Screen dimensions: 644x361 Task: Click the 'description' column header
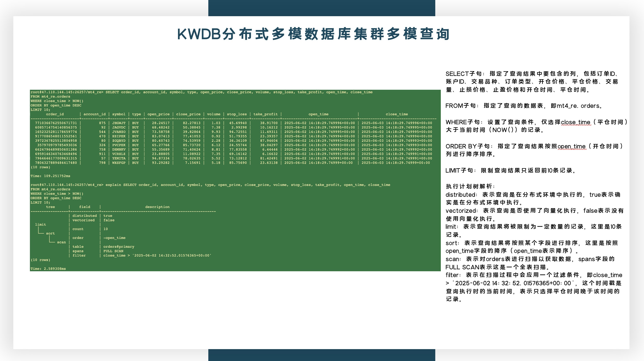pyautogui.click(x=157, y=207)
